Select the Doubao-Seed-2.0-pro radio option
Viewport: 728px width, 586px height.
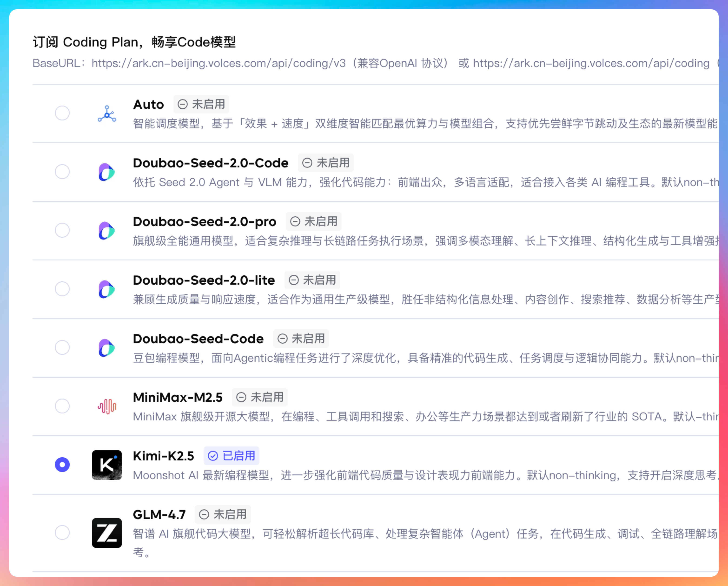[x=63, y=230]
